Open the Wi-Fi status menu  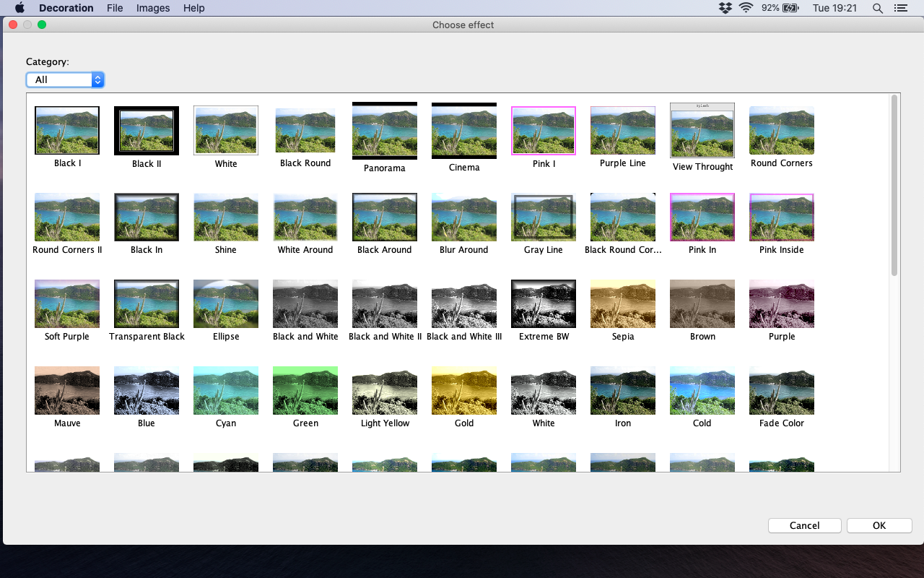click(x=746, y=8)
